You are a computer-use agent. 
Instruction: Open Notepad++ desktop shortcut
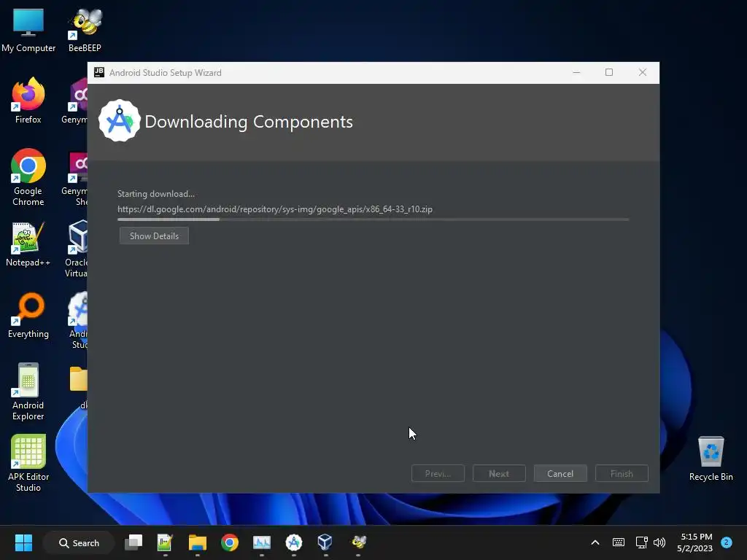(28, 244)
